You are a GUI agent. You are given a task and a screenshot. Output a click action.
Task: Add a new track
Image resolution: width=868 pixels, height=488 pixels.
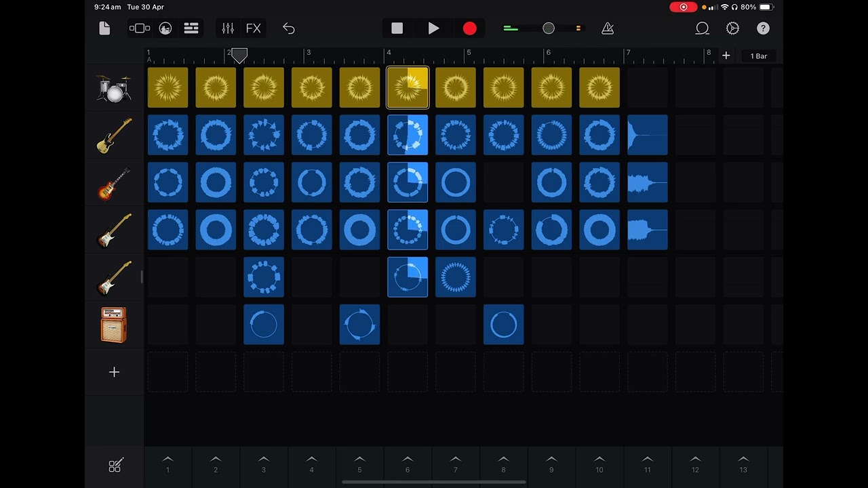(114, 372)
